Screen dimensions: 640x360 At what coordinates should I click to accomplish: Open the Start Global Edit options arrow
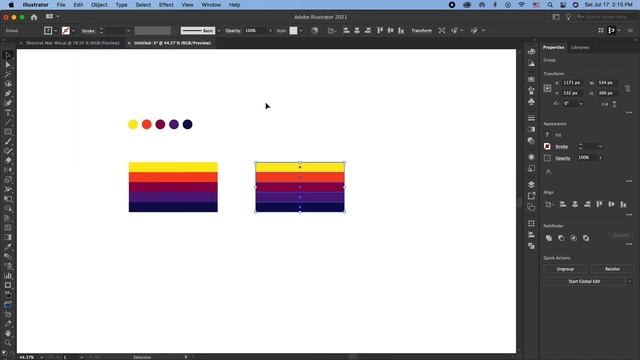pos(630,281)
